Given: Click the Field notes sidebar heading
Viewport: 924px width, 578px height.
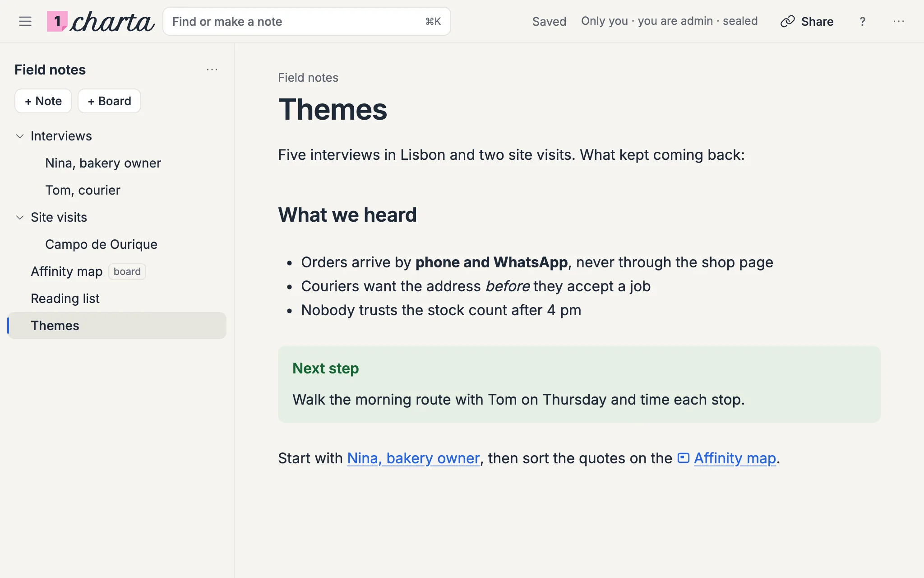Looking at the screenshot, I should point(50,70).
